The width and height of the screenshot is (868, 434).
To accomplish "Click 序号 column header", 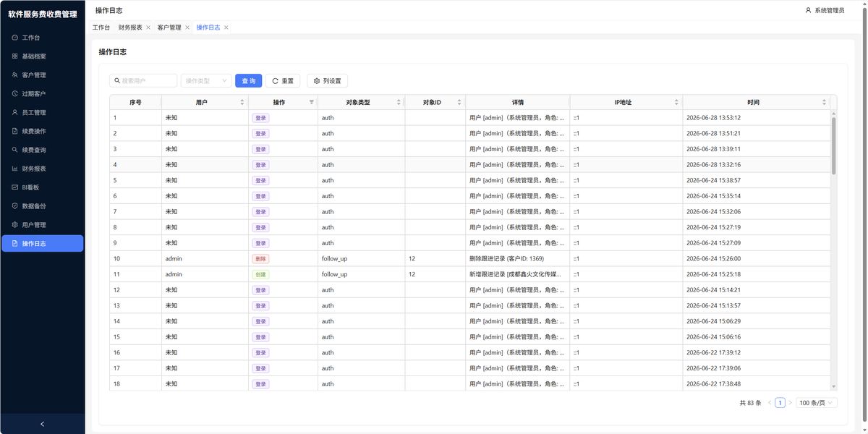I will [x=135, y=103].
